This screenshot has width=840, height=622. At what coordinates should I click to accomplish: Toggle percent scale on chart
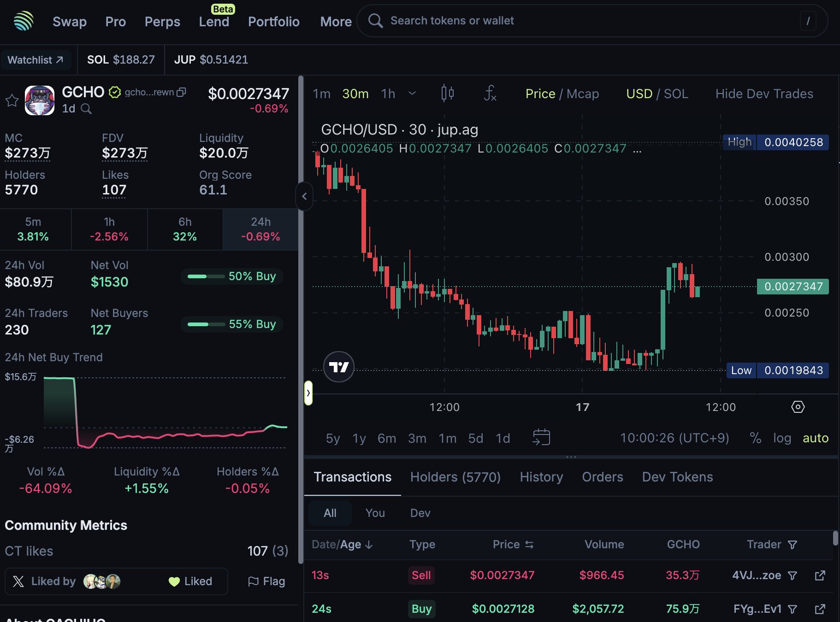pyautogui.click(x=755, y=438)
